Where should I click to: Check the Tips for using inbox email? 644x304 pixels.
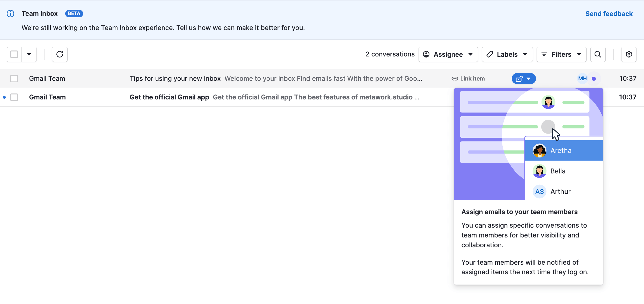pos(14,79)
